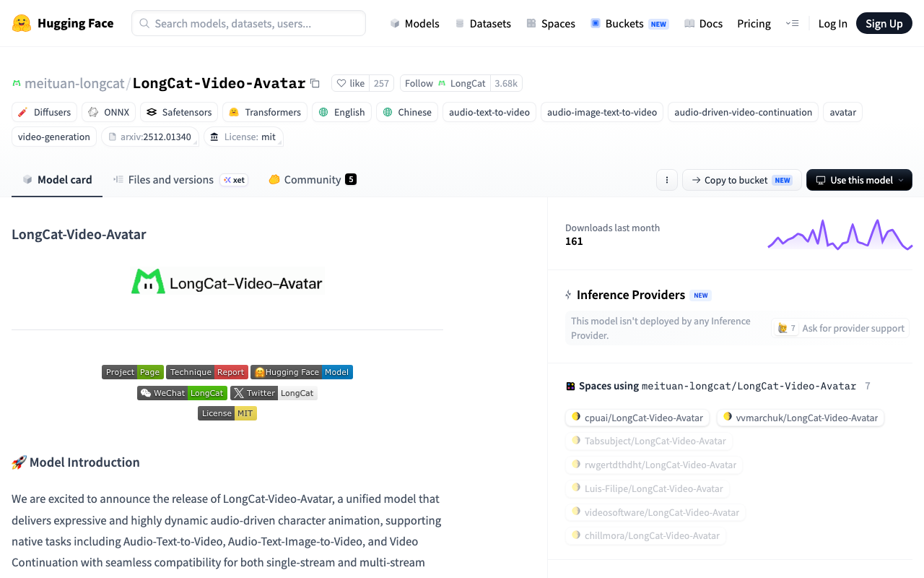Open the Luis-Filipe/LongCat-Video-Avatar space
Image resolution: width=924 pixels, height=578 pixels.
pos(648,488)
